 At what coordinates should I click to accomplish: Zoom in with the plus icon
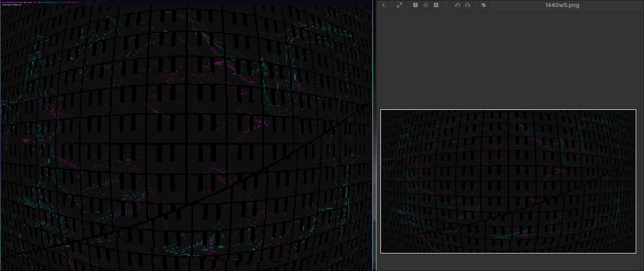point(436,5)
